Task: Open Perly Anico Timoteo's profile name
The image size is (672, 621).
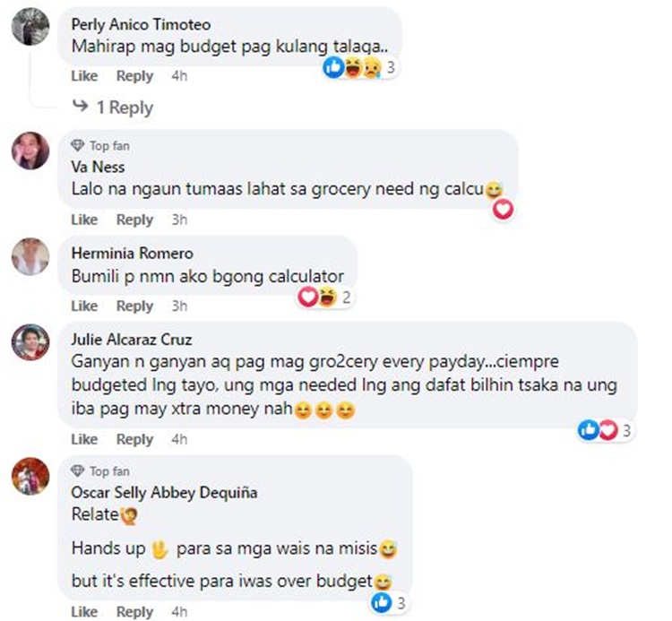Action: point(141,24)
